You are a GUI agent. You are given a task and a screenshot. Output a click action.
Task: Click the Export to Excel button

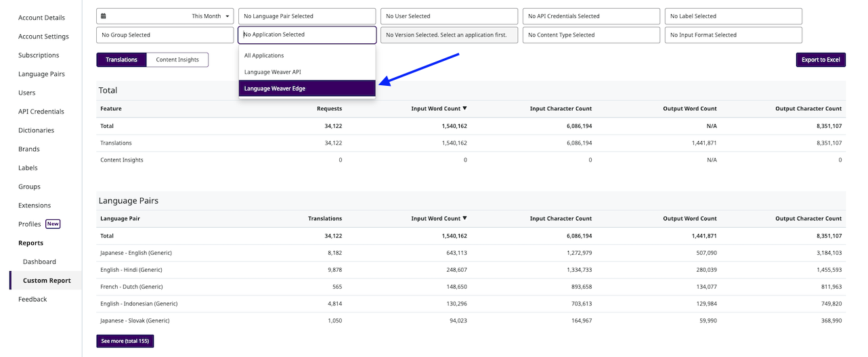(821, 60)
